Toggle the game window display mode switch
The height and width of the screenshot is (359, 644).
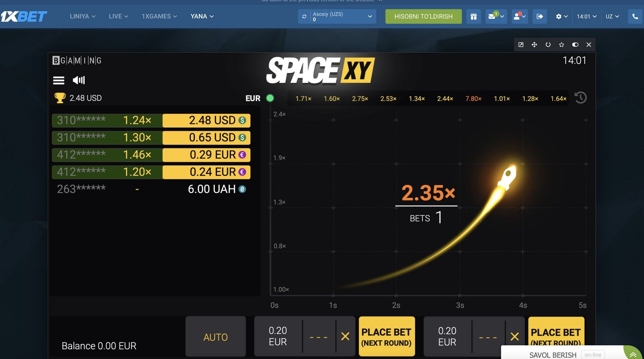click(575, 45)
